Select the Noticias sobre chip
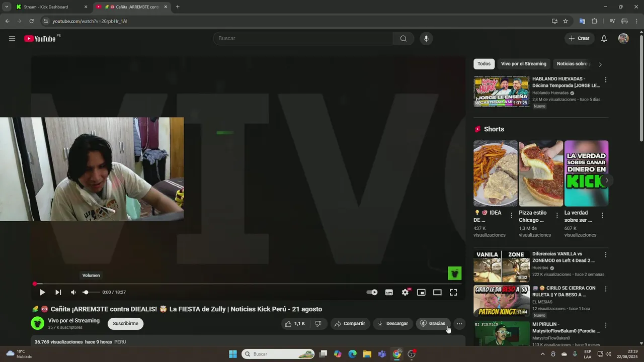Image resolution: width=644 pixels, height=362 pixels. [x=573, y=64]
